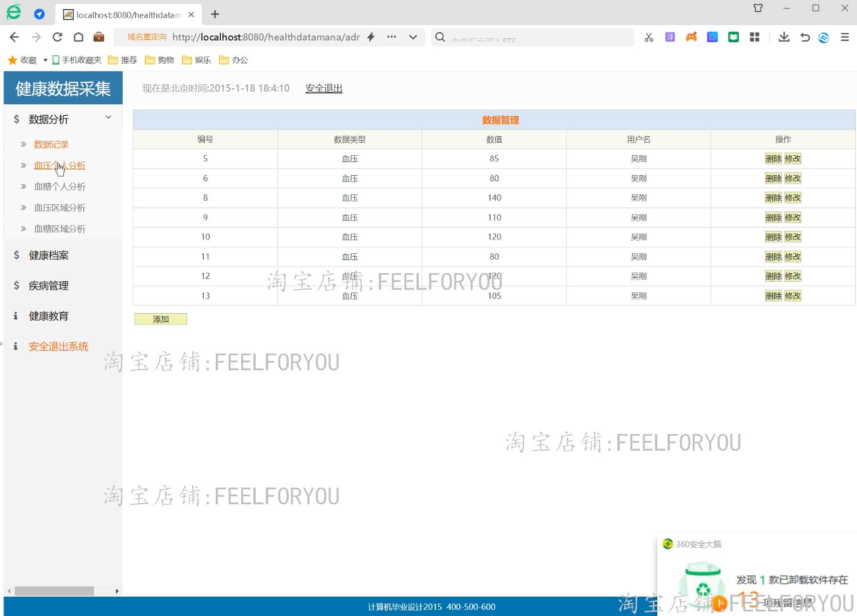Click the blue compass icon left of tab

pos(39,14)
